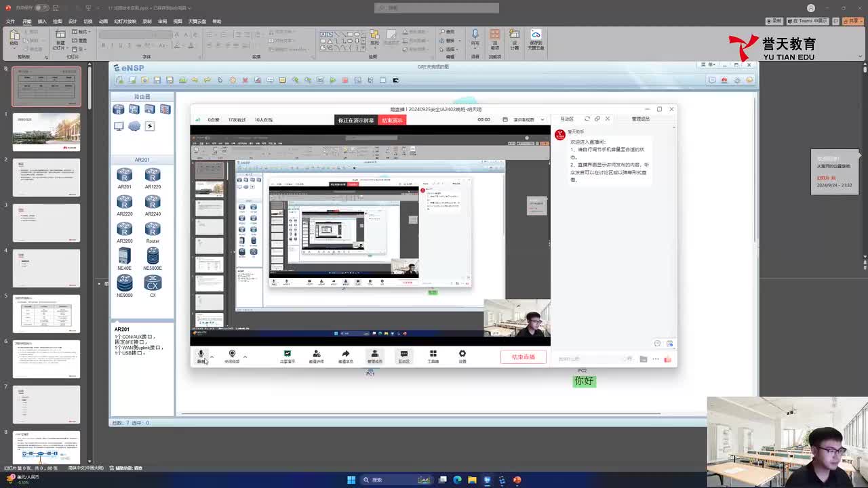Click the Redo arrow in eNSP toolbar
Screen dimensions: 868x488
point(208,80)
